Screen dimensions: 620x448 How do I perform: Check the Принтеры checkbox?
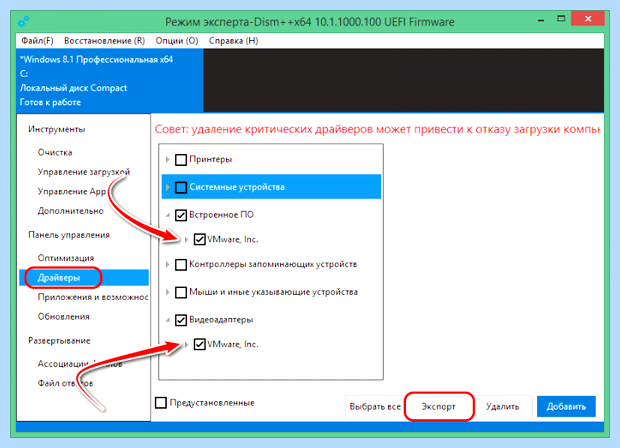(181, 160)
